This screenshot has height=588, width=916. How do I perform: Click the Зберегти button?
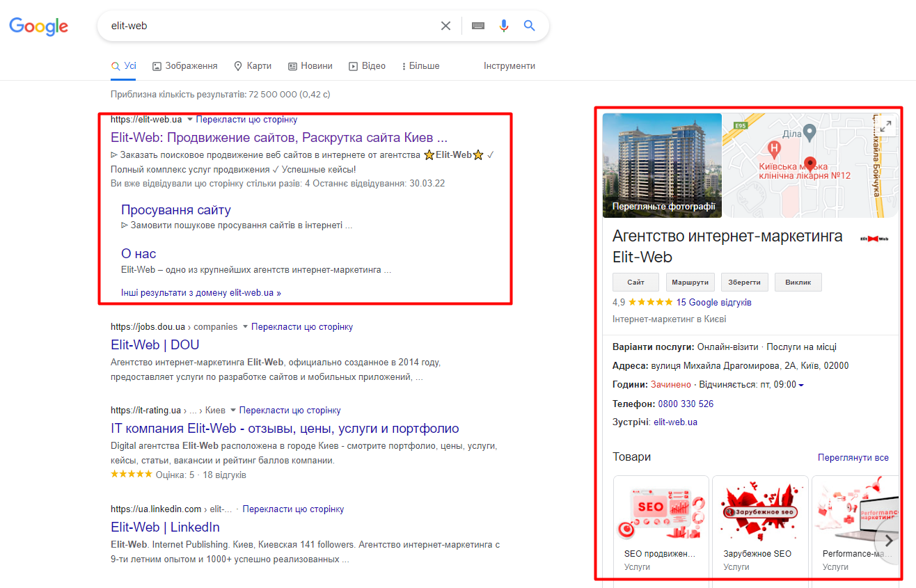tap(745, 282)
